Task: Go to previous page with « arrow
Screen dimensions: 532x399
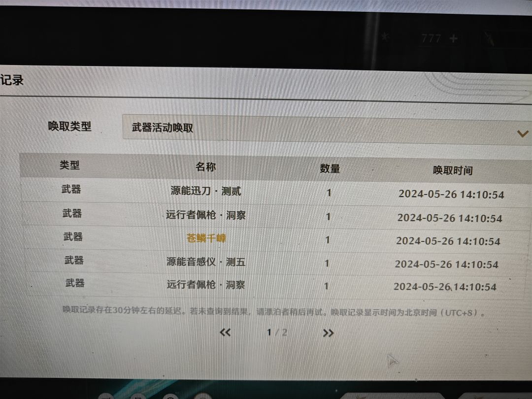Action: [225, 332]
